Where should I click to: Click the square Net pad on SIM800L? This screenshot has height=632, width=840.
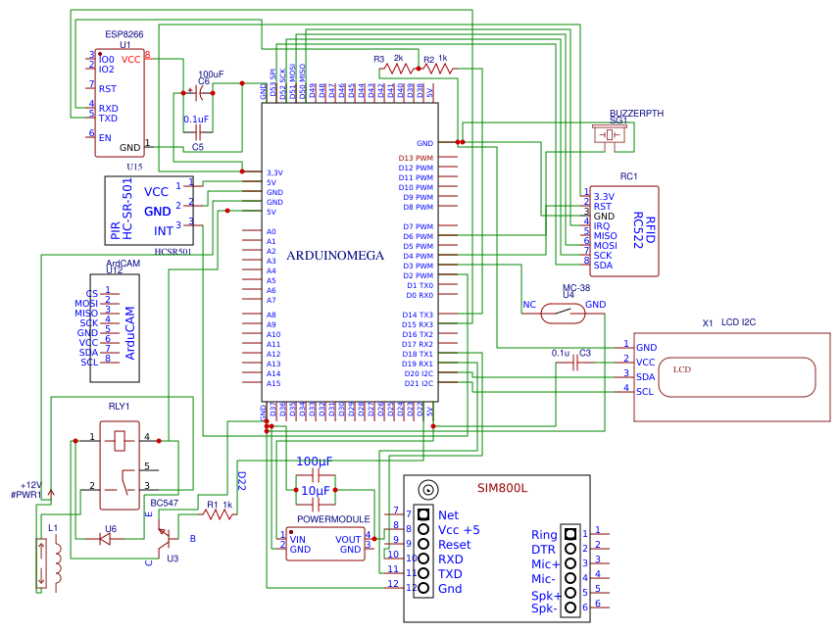423,514
